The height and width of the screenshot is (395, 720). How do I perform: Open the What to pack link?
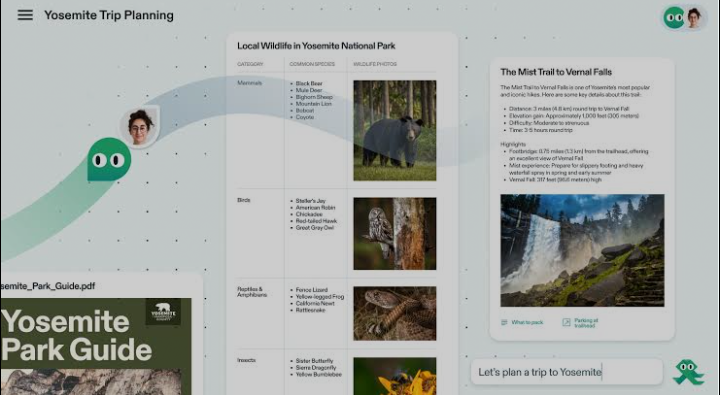coord(527,322)
